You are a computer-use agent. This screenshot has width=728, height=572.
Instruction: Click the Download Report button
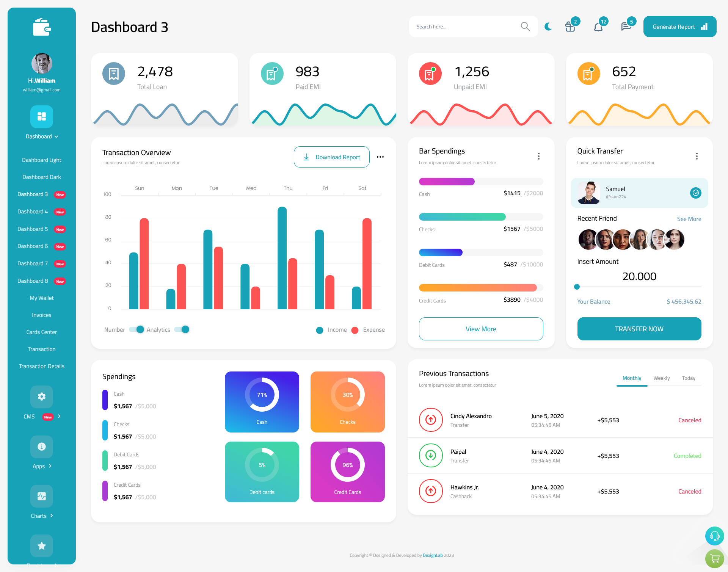[x=331, y=157]
